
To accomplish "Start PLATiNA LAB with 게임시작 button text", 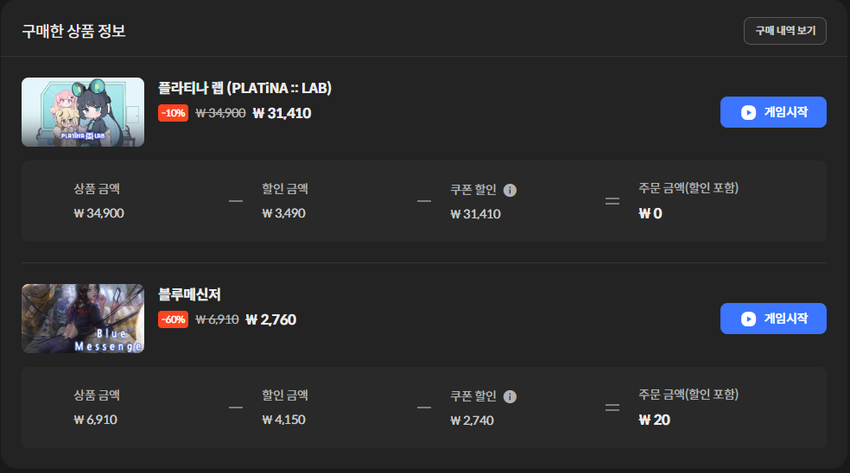I will [x=785, y=112].
